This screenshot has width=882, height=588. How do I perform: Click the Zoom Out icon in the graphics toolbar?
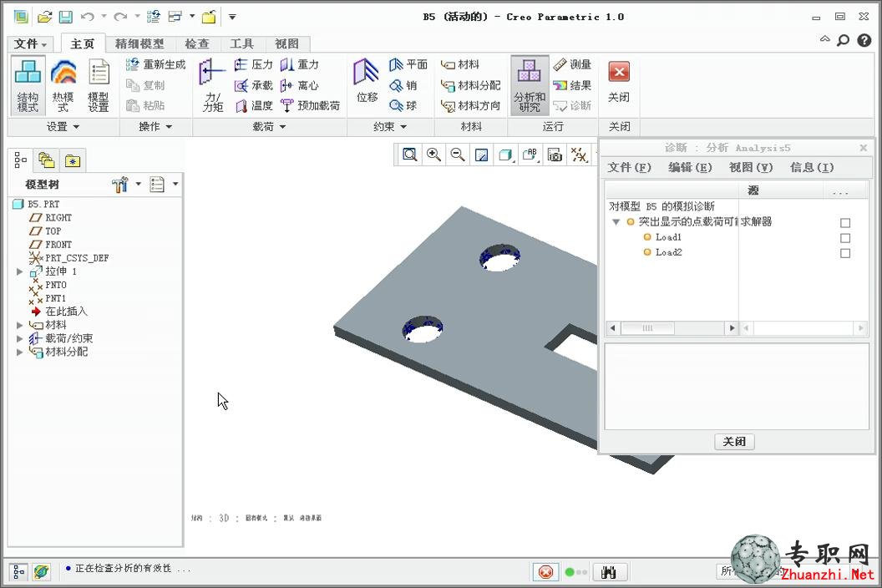coord(458,155)
